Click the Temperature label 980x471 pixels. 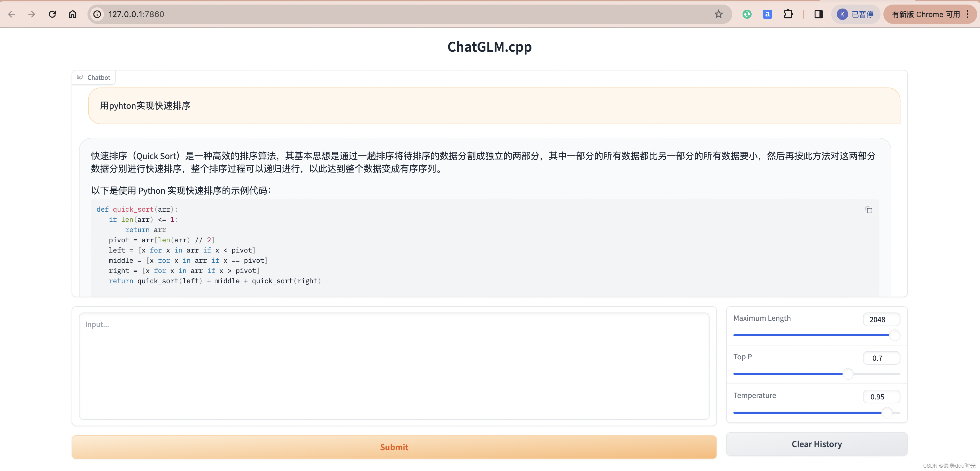tap(754, 395)
